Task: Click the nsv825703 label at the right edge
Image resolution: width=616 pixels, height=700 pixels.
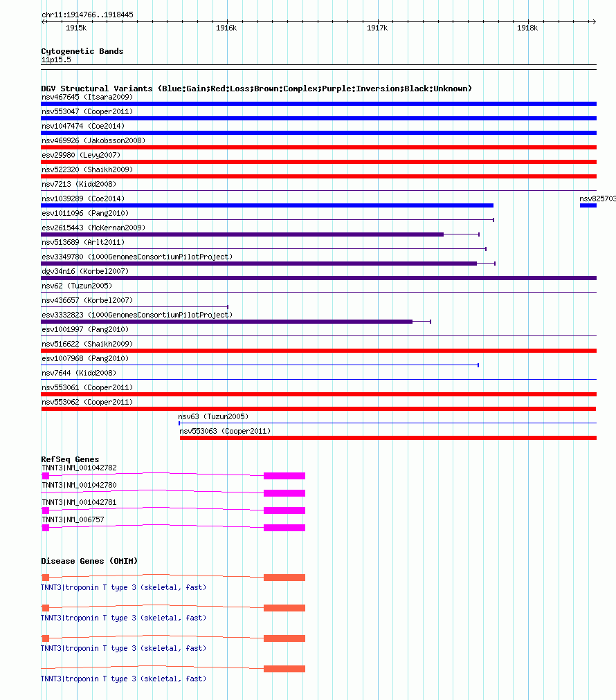Action: [x=597, y=199]
